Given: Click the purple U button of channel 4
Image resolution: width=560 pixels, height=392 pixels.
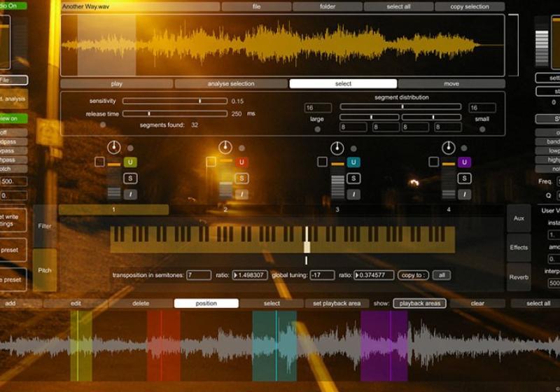Looking at the screenshot, I should (465, 162).
